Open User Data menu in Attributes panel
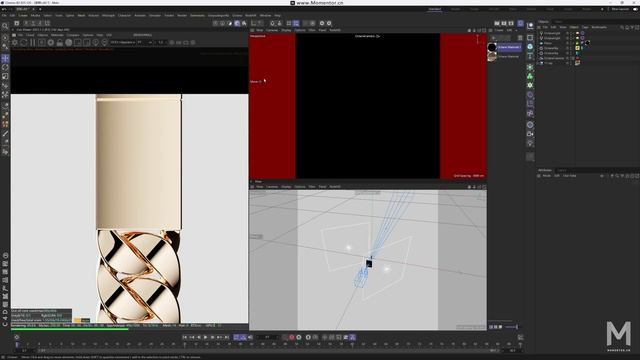The image size is (640, 360). pos(569,176)
